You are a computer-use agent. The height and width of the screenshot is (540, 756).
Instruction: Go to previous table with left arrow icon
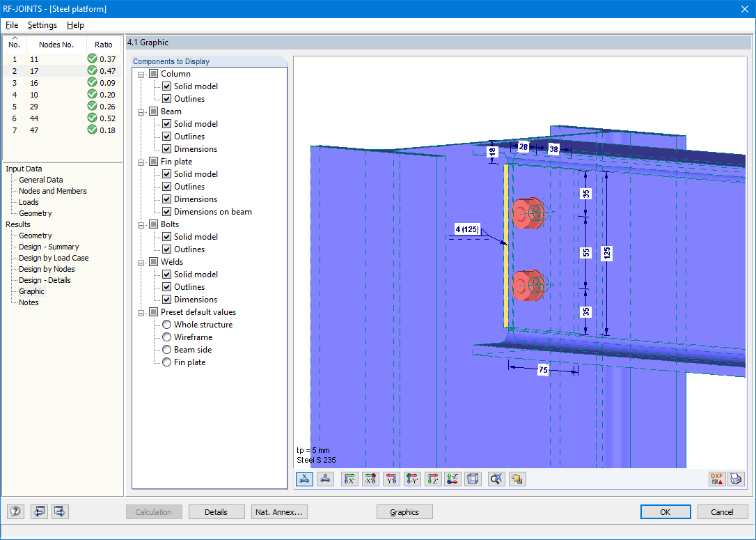pos(39,511)
